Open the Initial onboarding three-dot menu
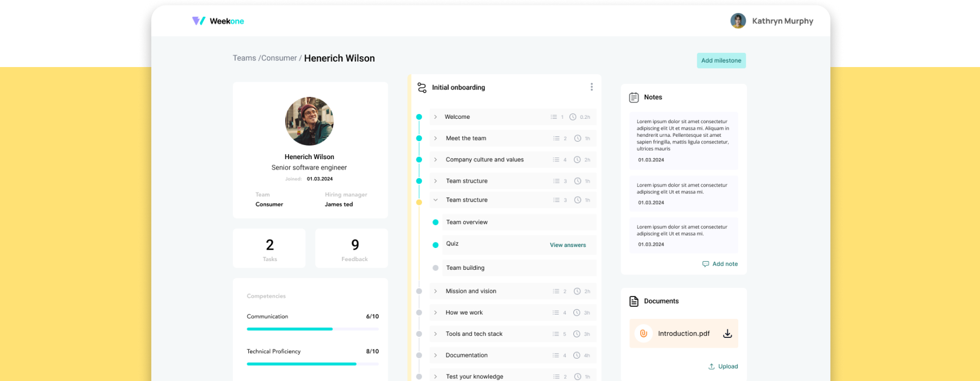The width and height of the screenshot is (980, 381). [591, 87]
